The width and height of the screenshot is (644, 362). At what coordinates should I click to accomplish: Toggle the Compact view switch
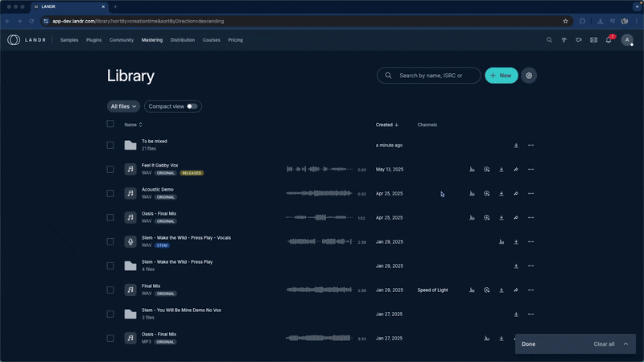point(192,106)
